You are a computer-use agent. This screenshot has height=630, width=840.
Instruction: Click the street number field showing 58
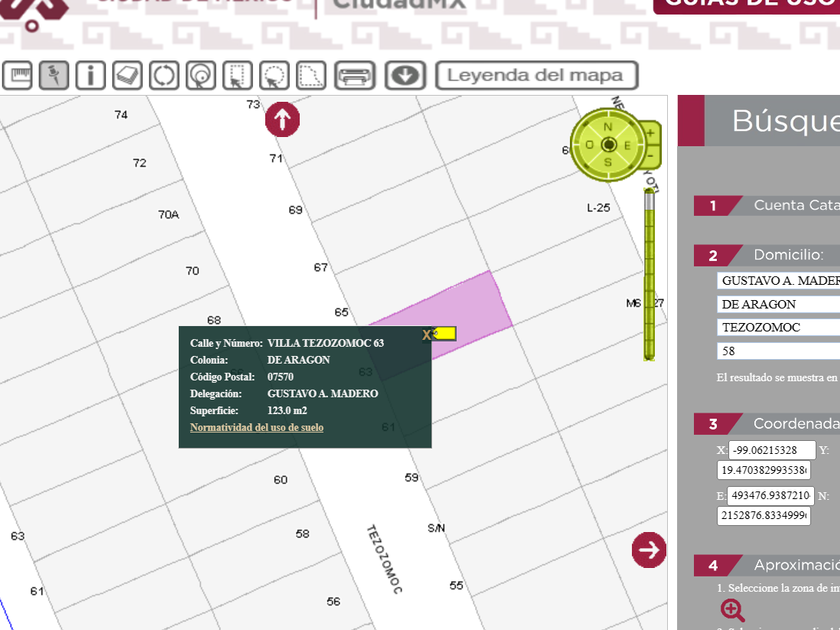click(778, 351)
